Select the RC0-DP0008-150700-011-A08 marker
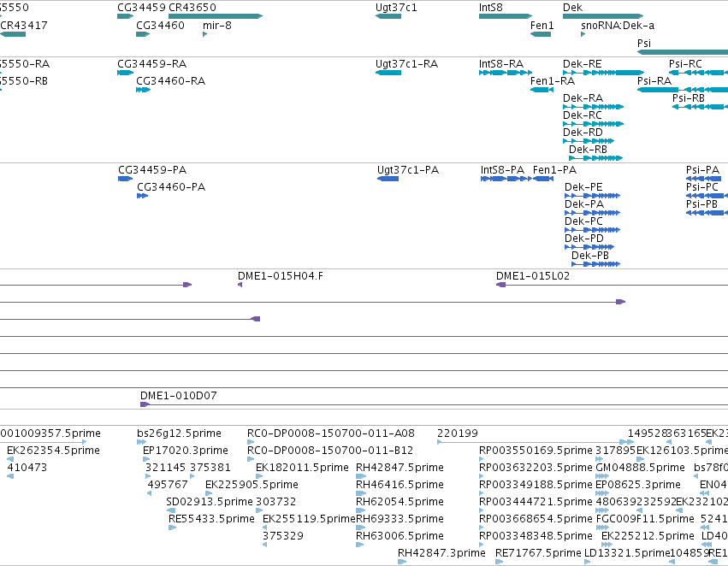 click(x=251, y=442)
